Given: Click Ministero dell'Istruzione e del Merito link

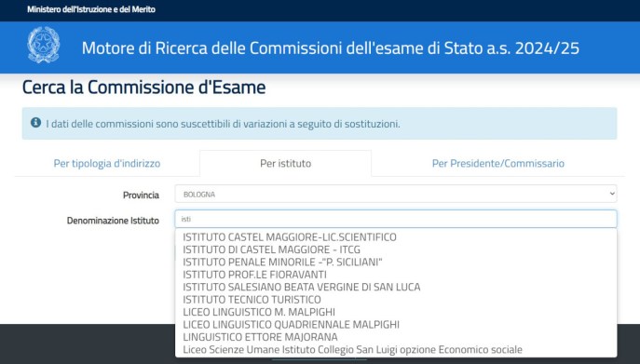Looking at the screenshot, I should (x=91, y=9).
